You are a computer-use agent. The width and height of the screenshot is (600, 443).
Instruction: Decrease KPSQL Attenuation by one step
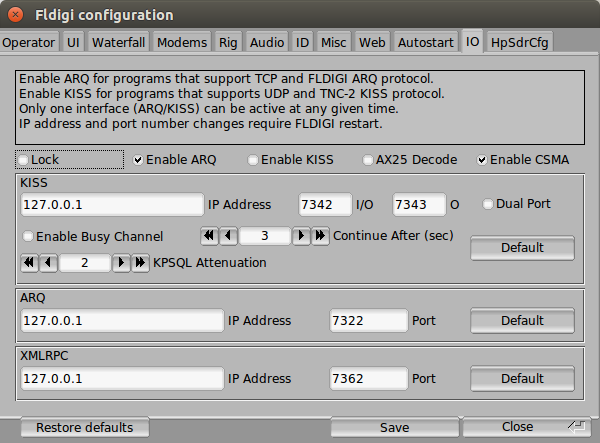click(x=48, y=263)
